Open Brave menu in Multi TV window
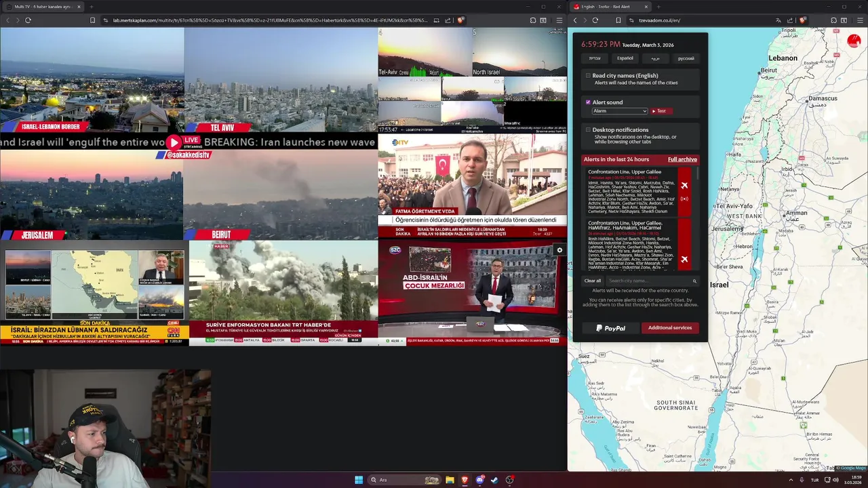868x488 pixels. tap(559, 20)
